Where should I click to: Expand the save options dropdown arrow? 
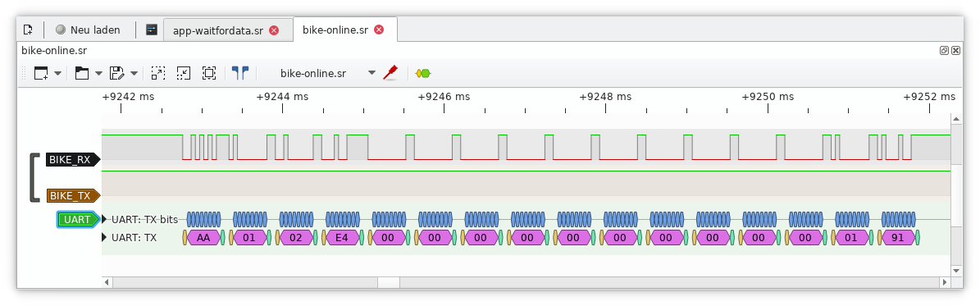pos(134,73)
